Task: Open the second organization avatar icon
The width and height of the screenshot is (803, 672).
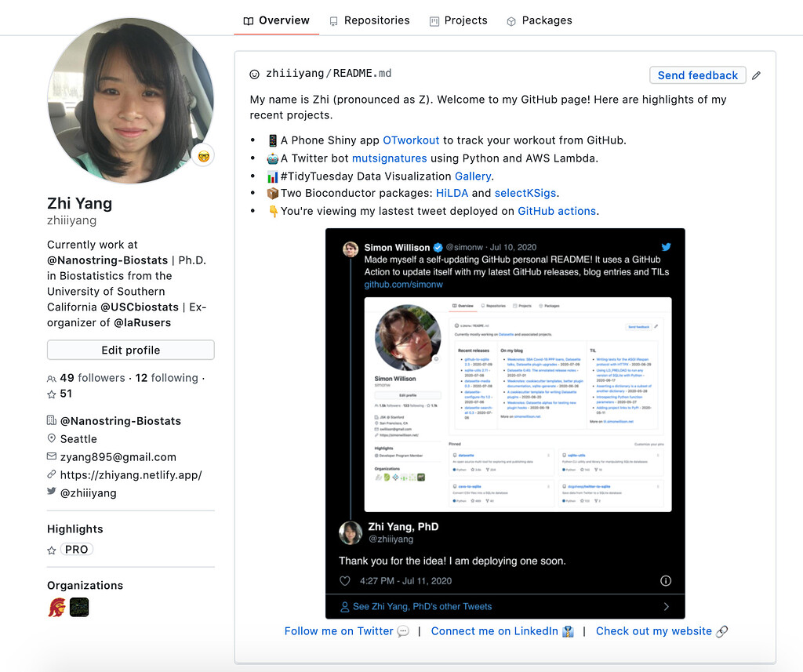Action: (79, 608)
